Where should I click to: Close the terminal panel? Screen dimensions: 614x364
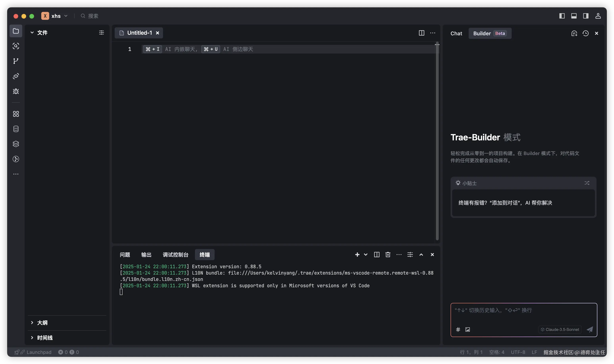click(x=432, y=255)
